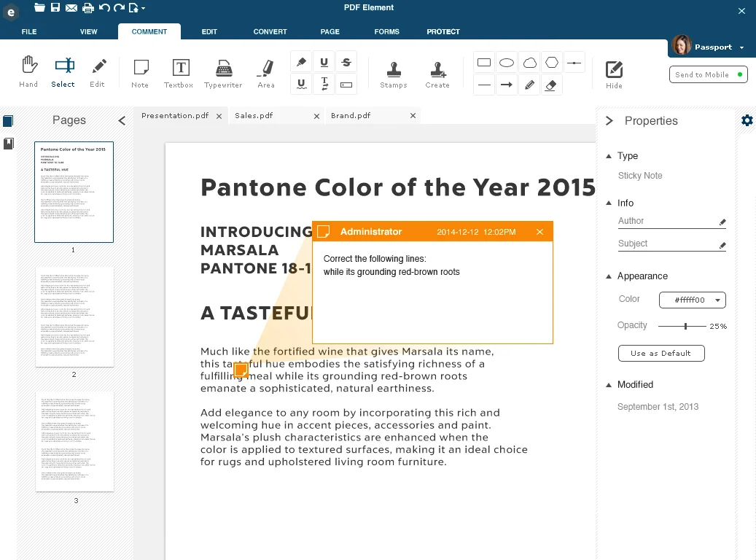Open new document dropdown
The width and height of the screenshot is (756, 560).
[x=136, y=8]
